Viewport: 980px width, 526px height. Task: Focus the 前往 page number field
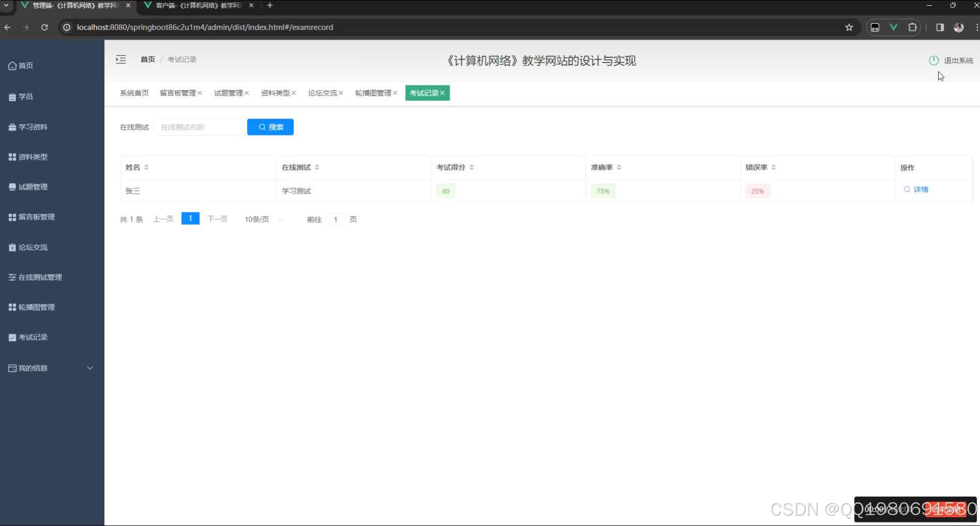click(335, 220)
